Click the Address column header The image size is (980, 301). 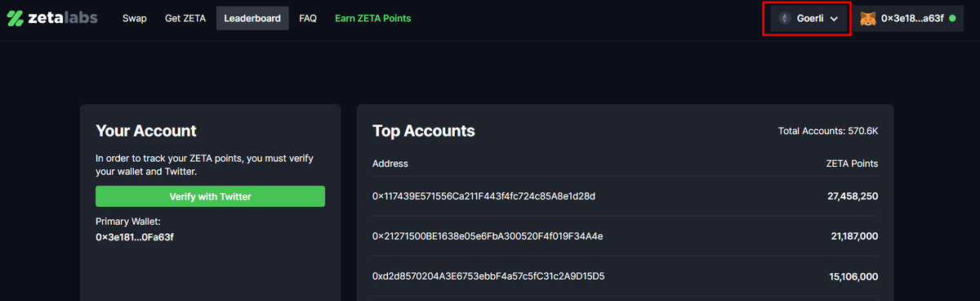coord(390,164)
